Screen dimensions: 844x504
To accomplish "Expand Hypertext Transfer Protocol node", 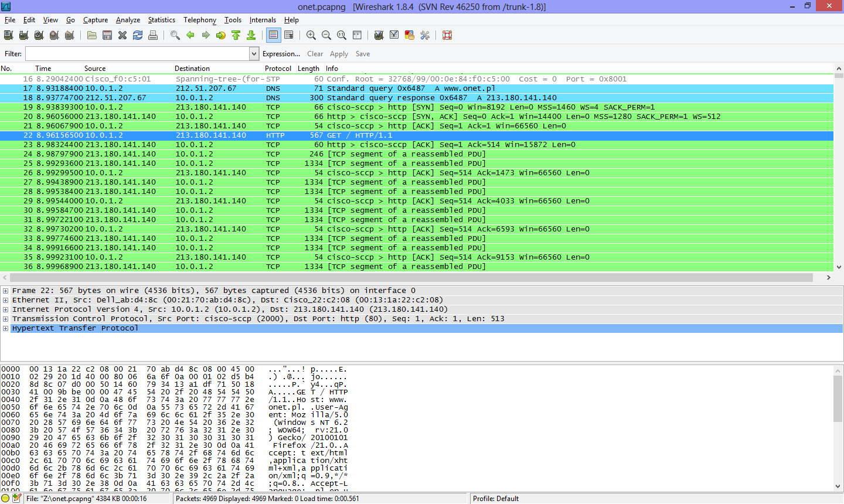I will pos(5,328).
